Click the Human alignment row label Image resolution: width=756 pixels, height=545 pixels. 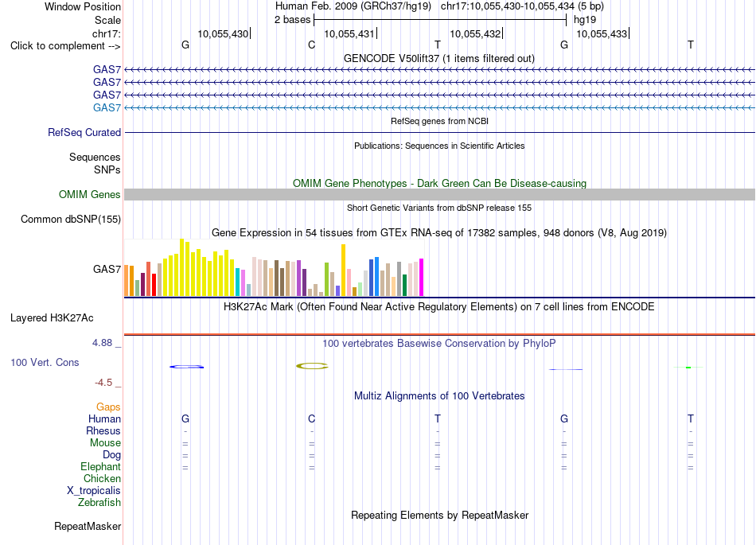point(104,419)
